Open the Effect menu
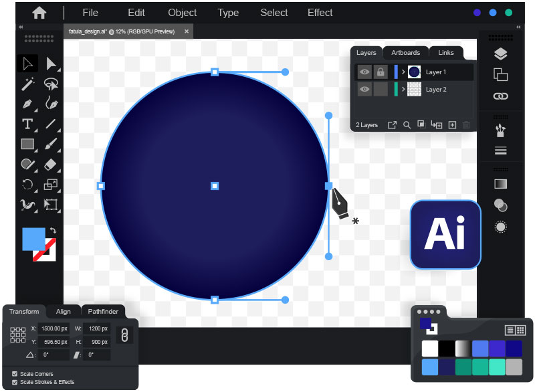Viewport: 535px width, 392px height. click(x=320, y=13)
